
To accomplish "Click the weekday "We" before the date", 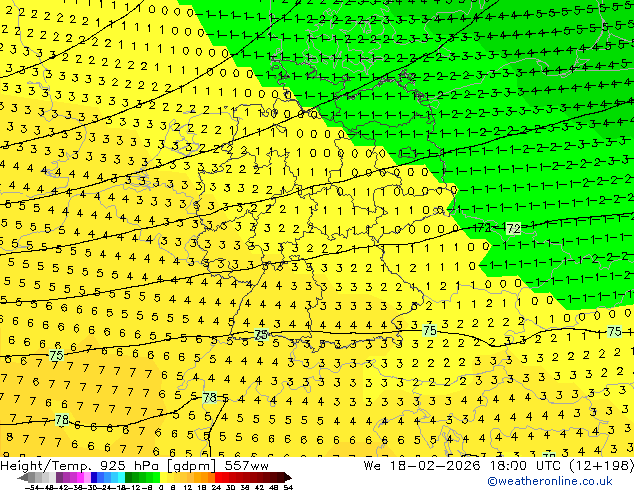I will (x=372, y=466).
